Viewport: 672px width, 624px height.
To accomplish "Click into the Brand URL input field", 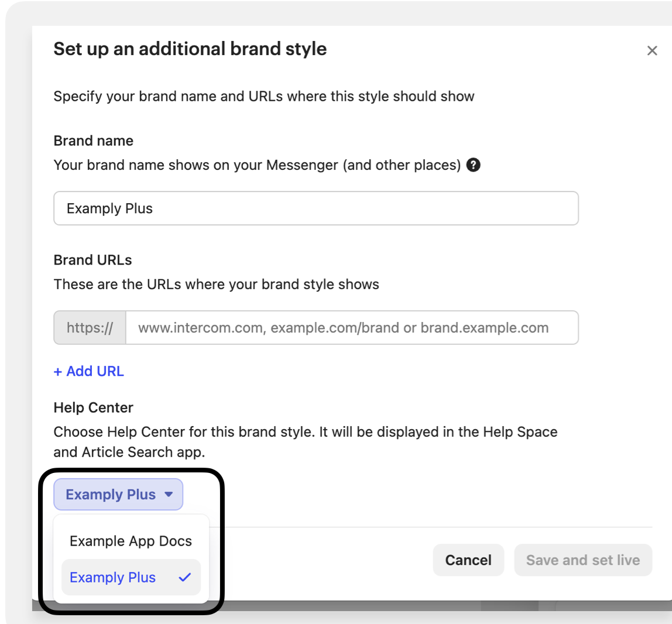I will pos(351,328).
